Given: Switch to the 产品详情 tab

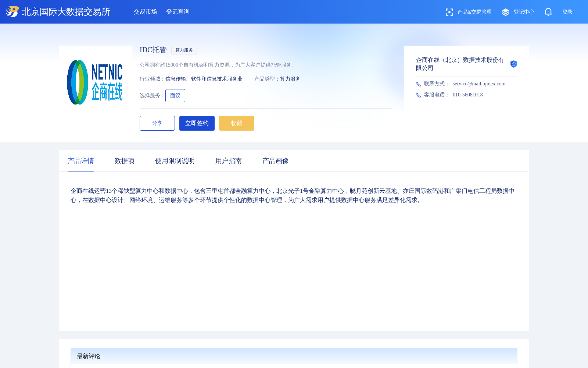Looking at the screenshot, I should click(x=81, y=161).
